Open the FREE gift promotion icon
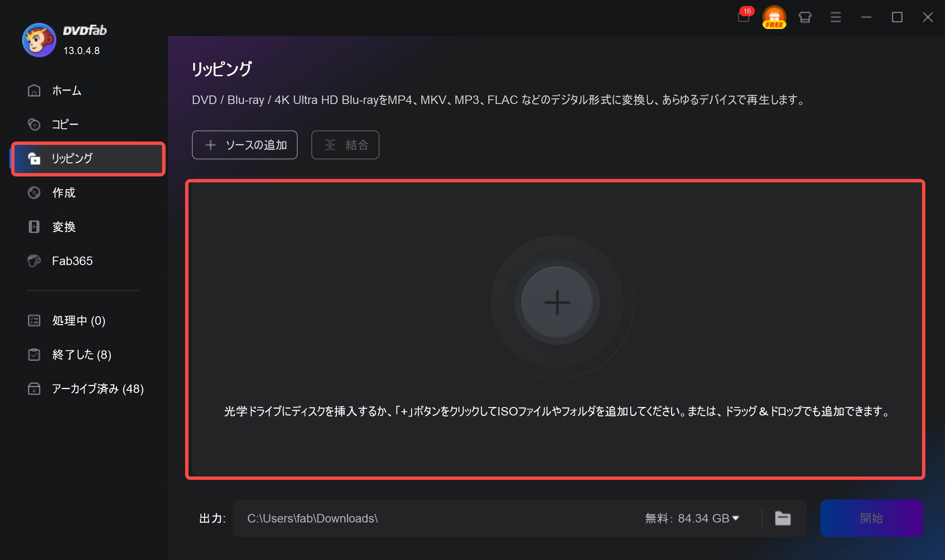 click(x=774, y=17)
